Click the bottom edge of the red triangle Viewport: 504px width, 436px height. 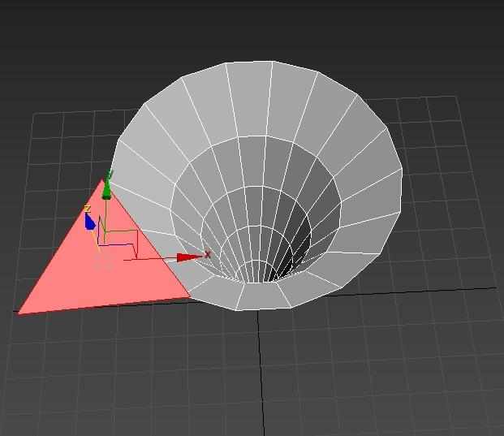click(x=104, y=305)
